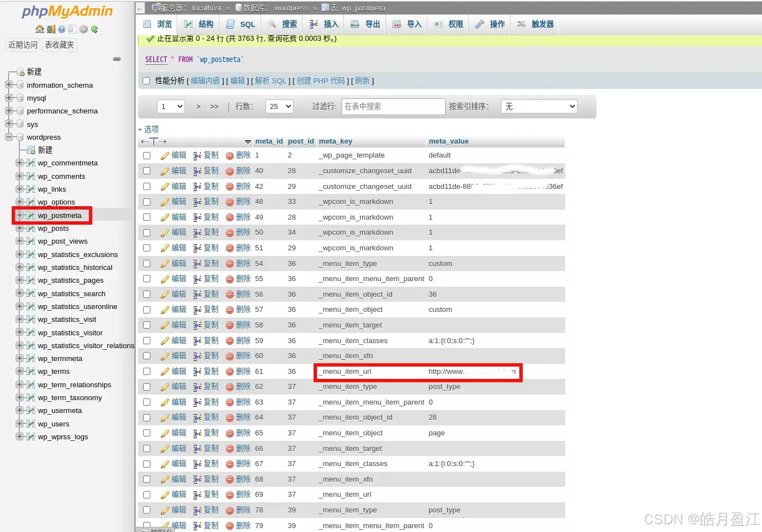Image resolution: width=762 pixels, height=532 pixels.
Task: Tick the checkbox for row meta_id 78
Action: [x=146, y=510]
